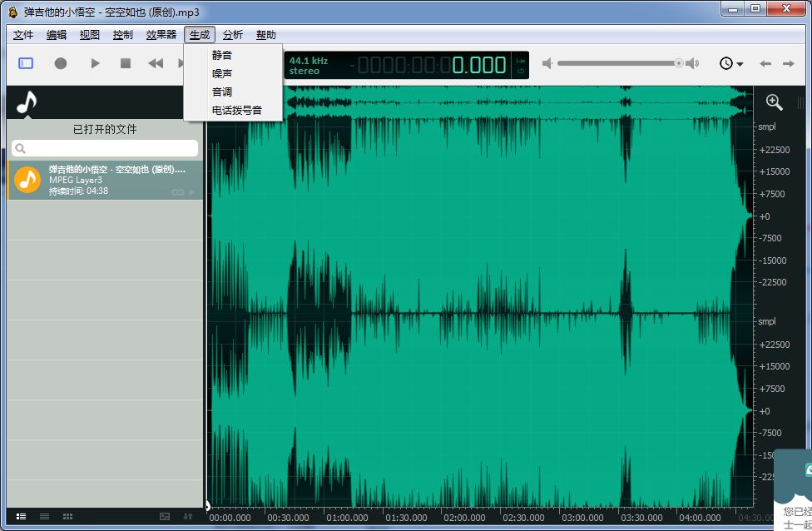The image size is (812, 531).
Task: Select the file 弹吉他的小悟空 - 空空如也 in list
Action: coord(105,180)
